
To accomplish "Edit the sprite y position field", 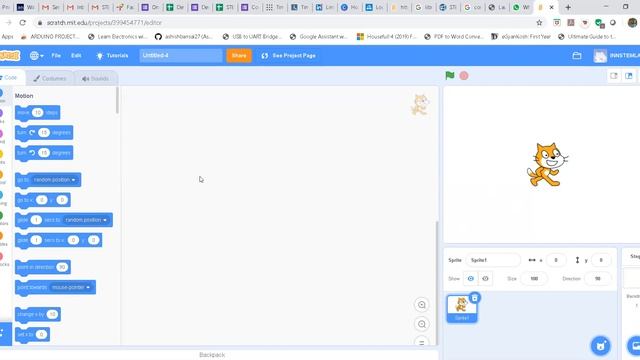I will pos(601,260).
